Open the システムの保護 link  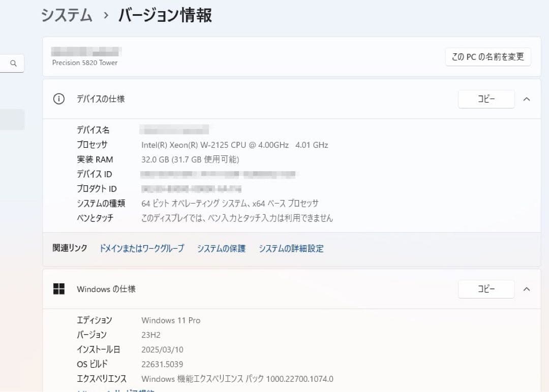click(221, 249)
